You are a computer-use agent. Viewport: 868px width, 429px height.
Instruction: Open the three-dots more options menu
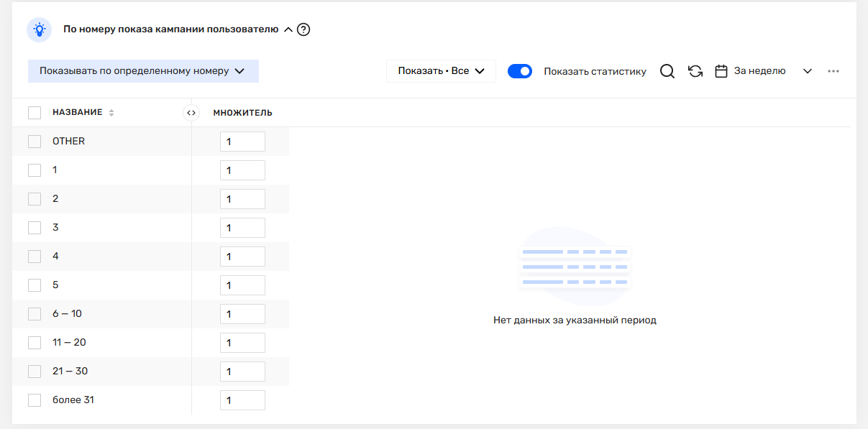pyautogui.click(x=833, y=71)
